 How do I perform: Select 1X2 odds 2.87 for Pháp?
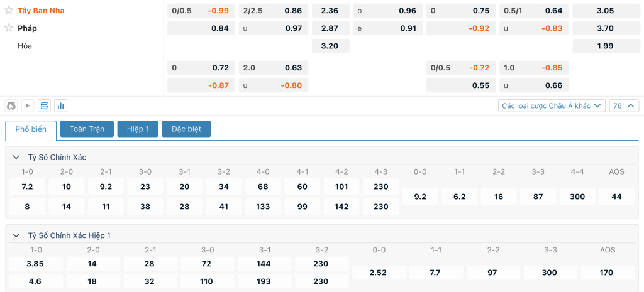coord(331,28)
